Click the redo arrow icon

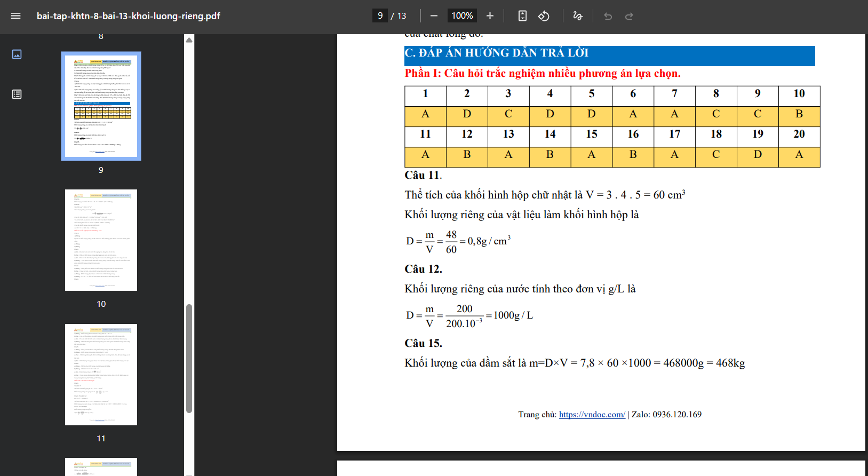[629, 16]
